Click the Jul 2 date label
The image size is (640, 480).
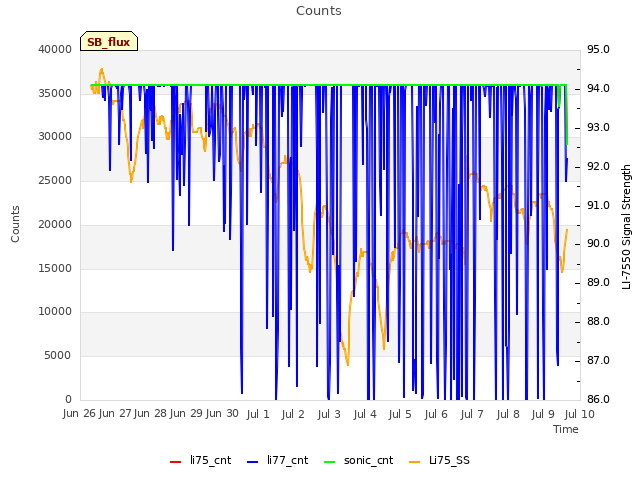(x=293, y=414)
